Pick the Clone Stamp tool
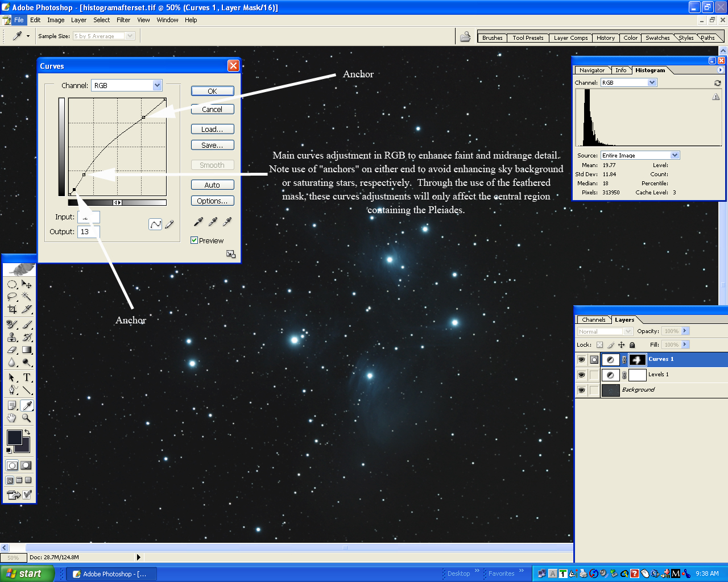This screenshot has height=582, width=728. [x=12, y=337]
